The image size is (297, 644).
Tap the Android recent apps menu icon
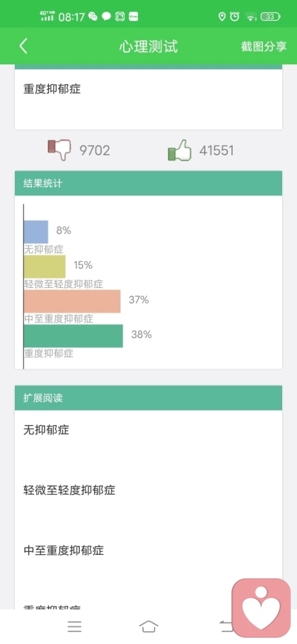(x=75, y=626)
